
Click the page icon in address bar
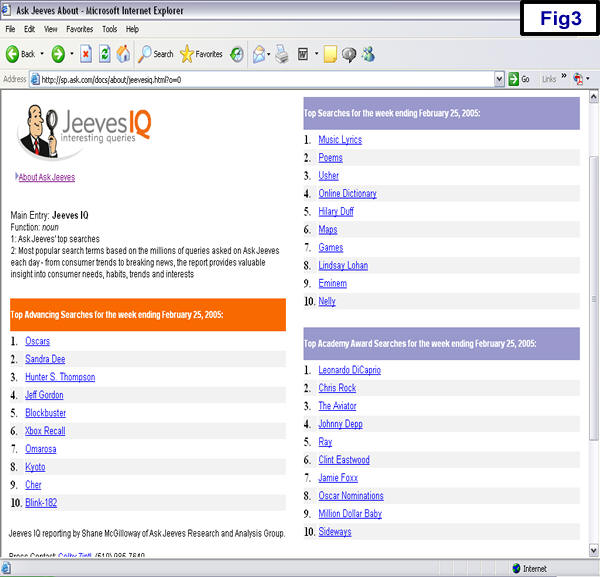tap(35, 79)
